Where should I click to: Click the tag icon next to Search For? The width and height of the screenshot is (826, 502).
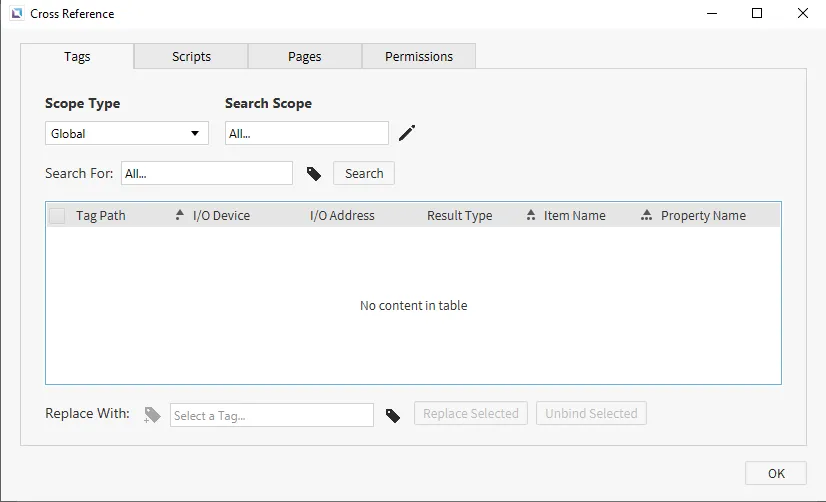tap(314, 174)
